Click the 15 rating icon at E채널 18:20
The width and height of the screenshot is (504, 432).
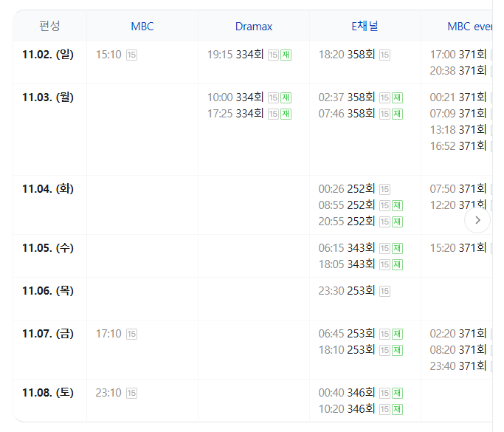pos(384,55)
